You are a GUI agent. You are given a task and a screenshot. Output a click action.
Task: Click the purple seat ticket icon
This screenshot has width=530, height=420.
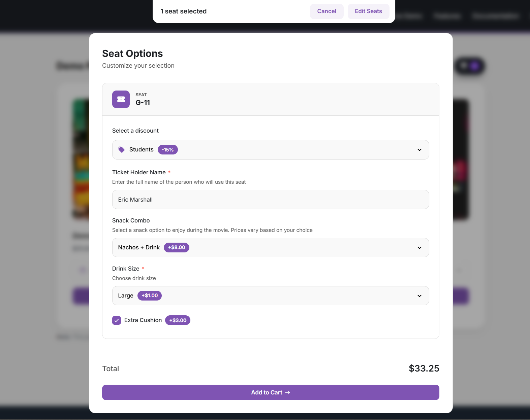pos(121,99)
